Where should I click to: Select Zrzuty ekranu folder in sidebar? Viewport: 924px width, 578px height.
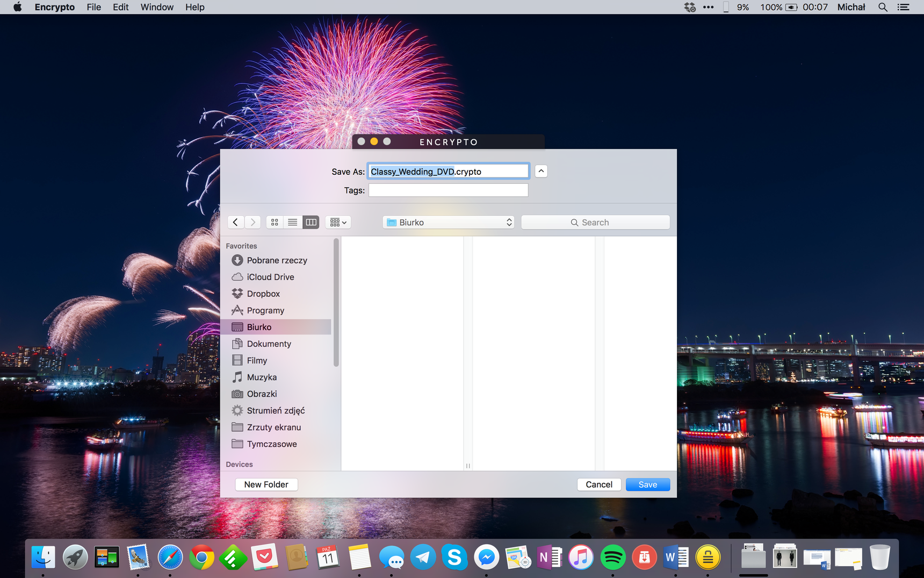click(276, 427)
